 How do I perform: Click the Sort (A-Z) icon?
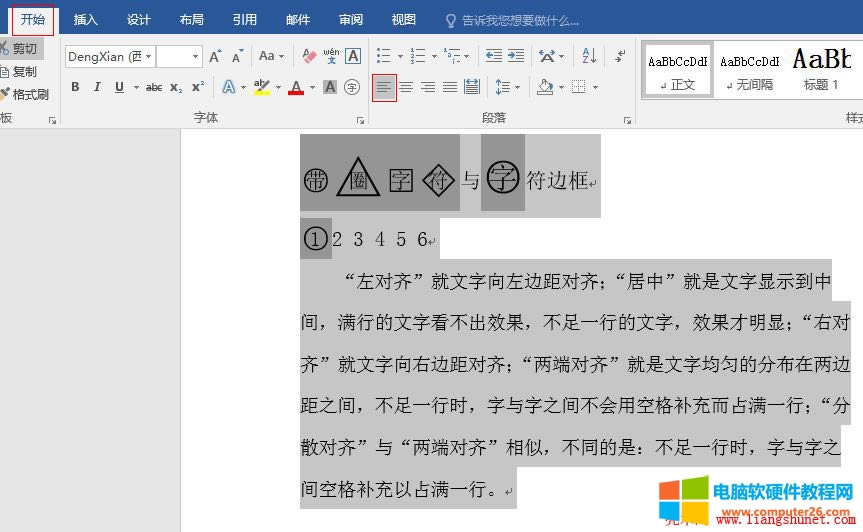589,57
